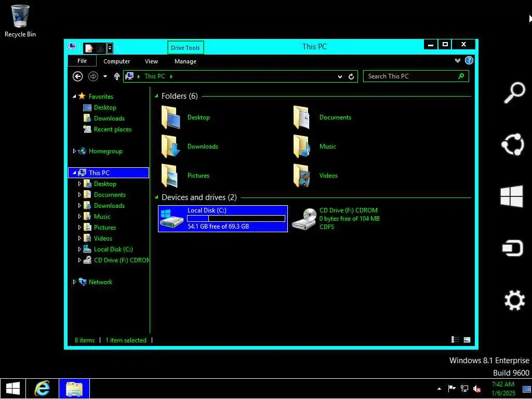Screen dimensions: 532x399
Task: Click the Back navigation arrow
Action: pos(78,76)
